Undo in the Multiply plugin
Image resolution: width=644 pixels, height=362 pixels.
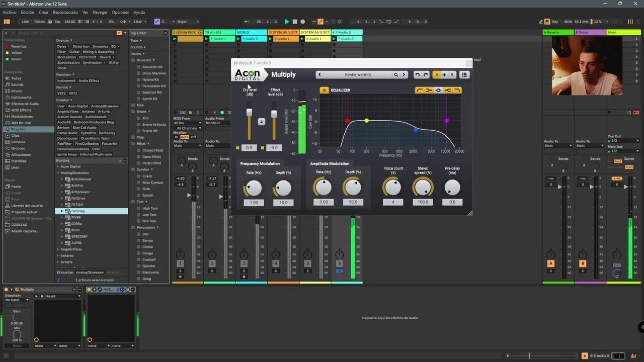(417, 75)
